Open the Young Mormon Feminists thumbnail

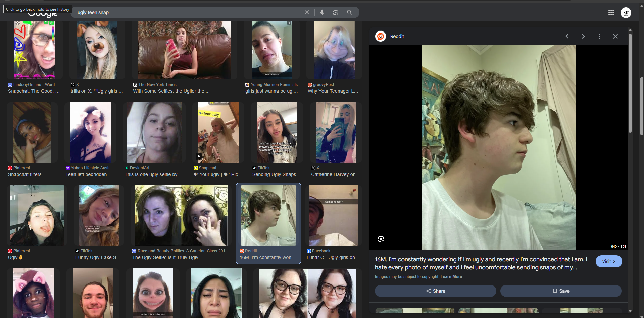272,50
